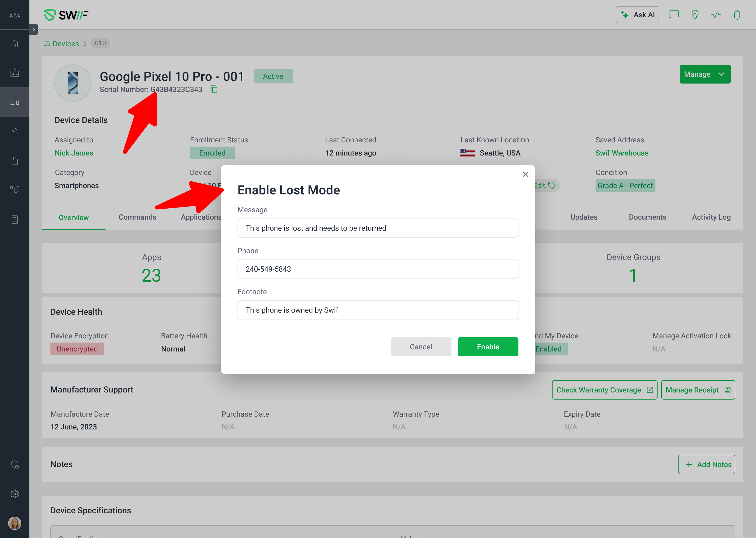Click the Devices breadcrumb link

point(66,44)
